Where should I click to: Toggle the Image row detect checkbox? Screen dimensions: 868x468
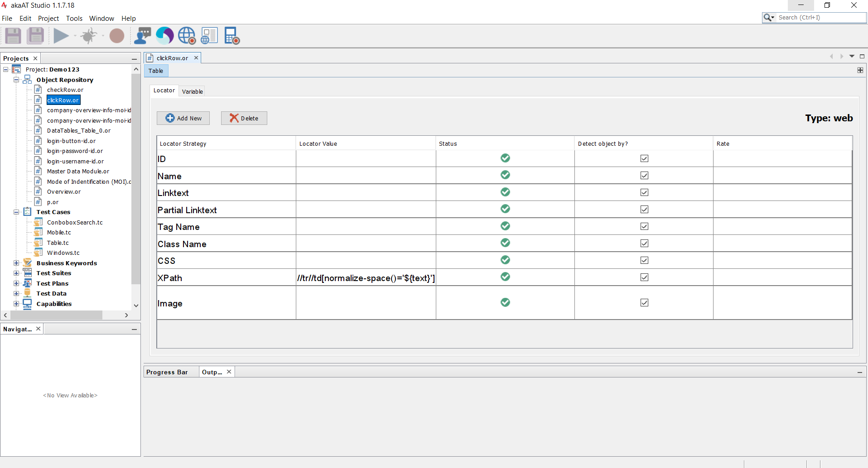point(644,303)
